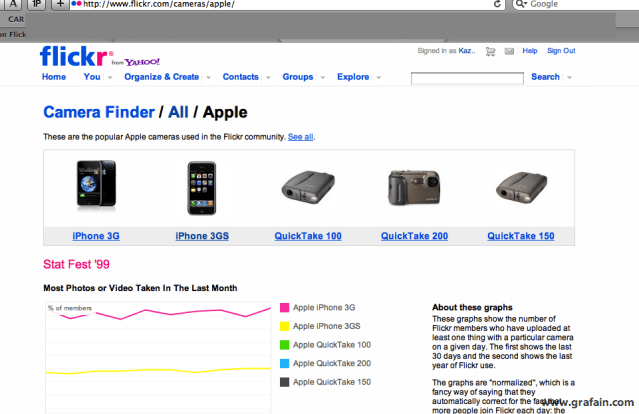Screen dimensions: 639x414
Task: Click the QuickTake 150 camera image
Action: pos(521,187)
